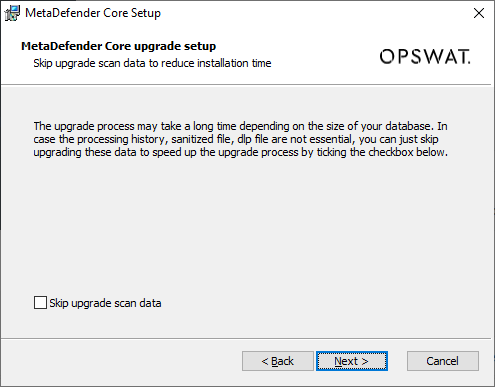Click the blank footer area left of Back
Image resolution: width=495 pixels, height=387 pixels.
120,361
